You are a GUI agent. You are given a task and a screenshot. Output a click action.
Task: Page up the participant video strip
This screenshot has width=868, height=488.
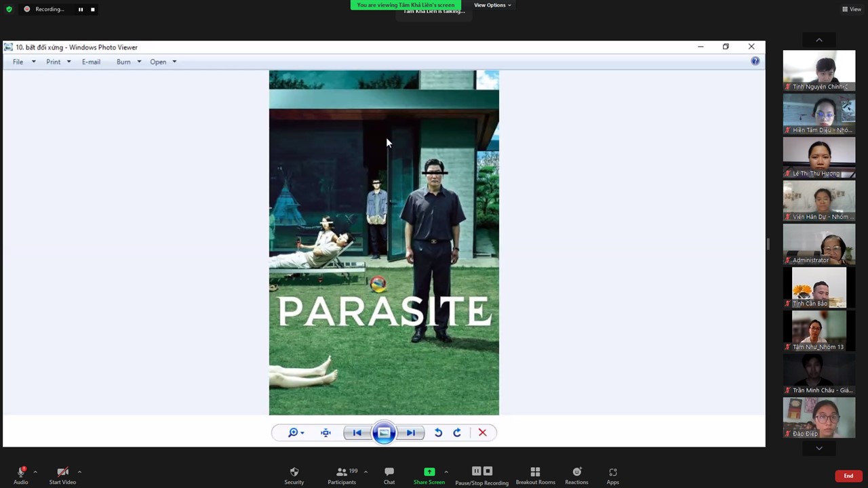coord(819,40)
